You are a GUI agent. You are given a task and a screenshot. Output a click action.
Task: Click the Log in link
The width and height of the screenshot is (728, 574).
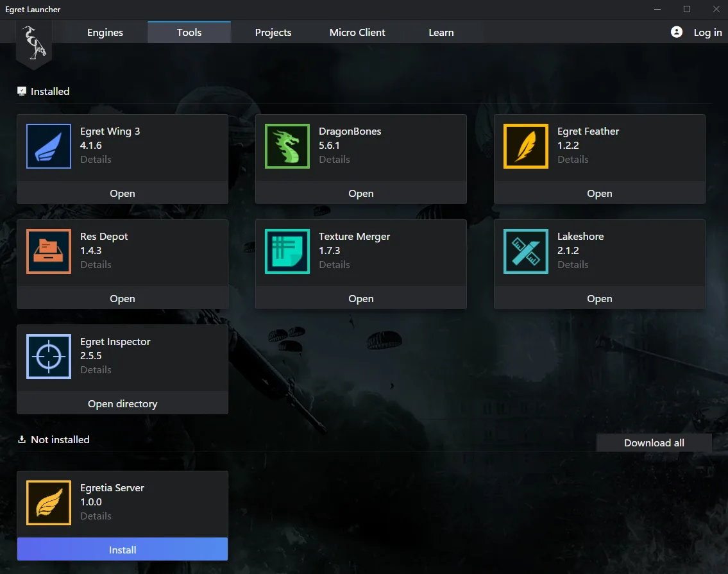707,33
